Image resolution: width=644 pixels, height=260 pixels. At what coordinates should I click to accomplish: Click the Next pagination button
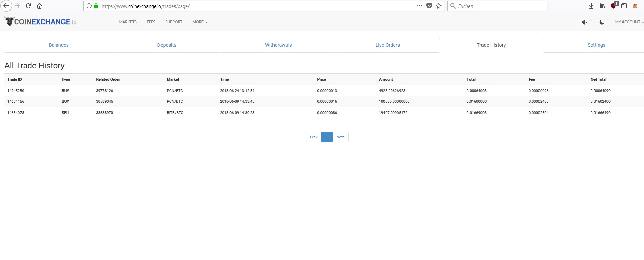(x=340, y=137)
